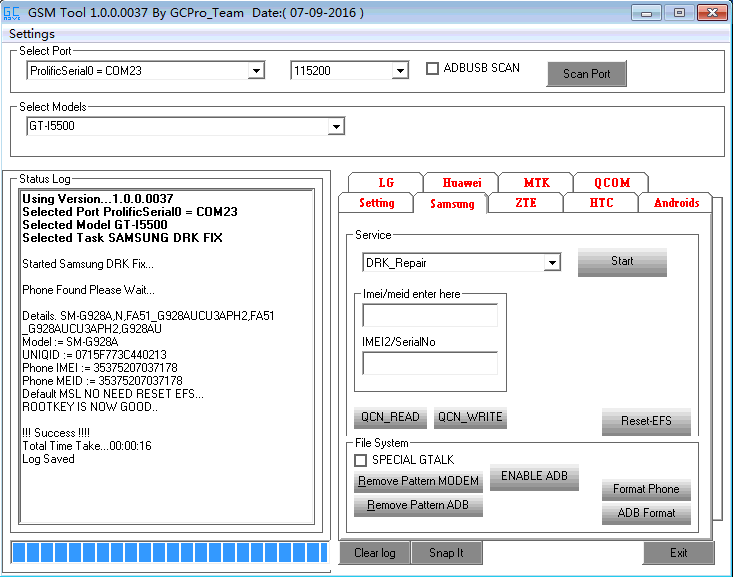The image size is (733, 577).
Task: Maximize the GSM Tool window
Action: point(679,13)
